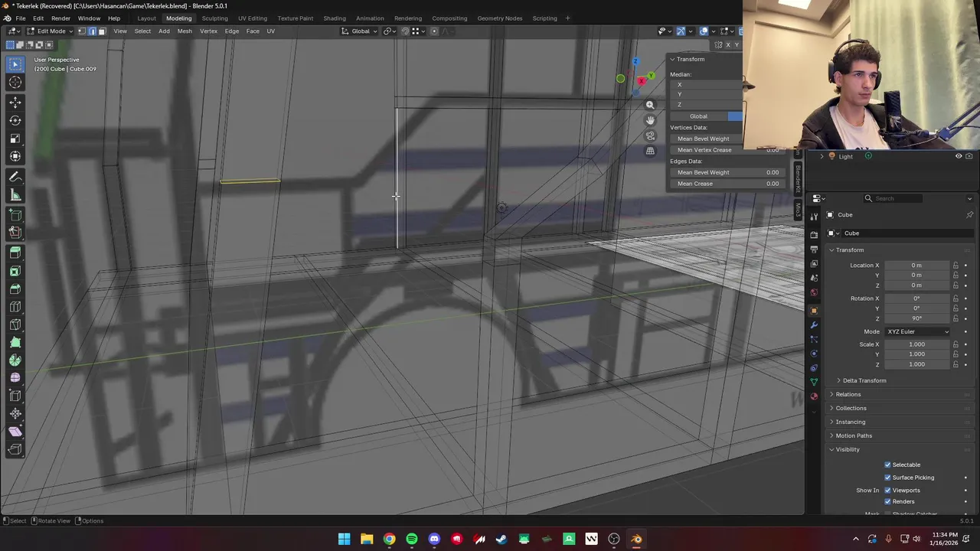The image size is (980, 551).
Task: Lock the Location X field
Action: [x=955, y=266]
